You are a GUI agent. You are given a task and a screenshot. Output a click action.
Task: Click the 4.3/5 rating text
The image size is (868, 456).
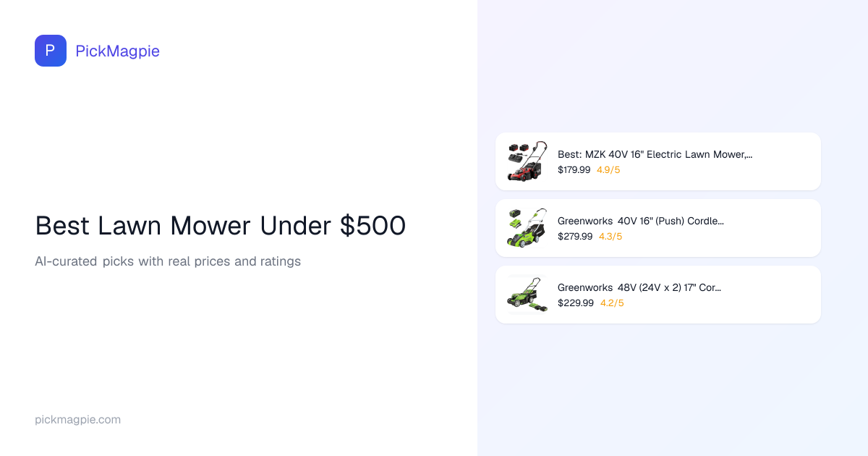610,237
